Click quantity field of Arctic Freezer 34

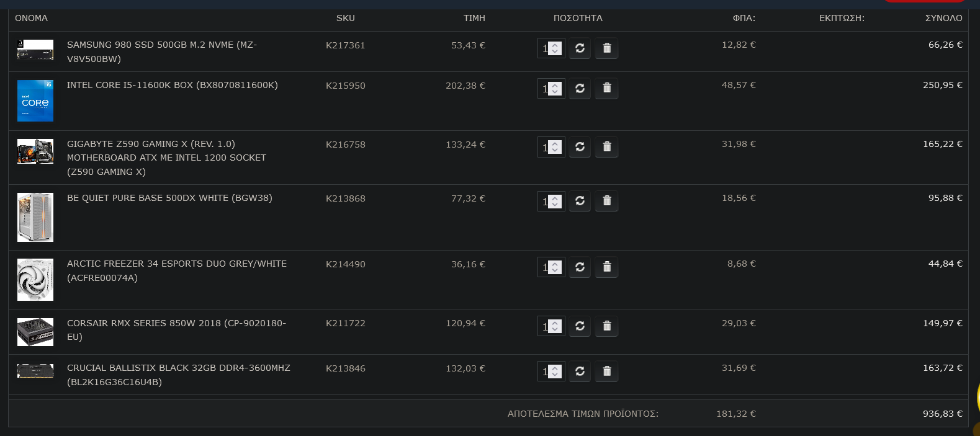point(551,267)
